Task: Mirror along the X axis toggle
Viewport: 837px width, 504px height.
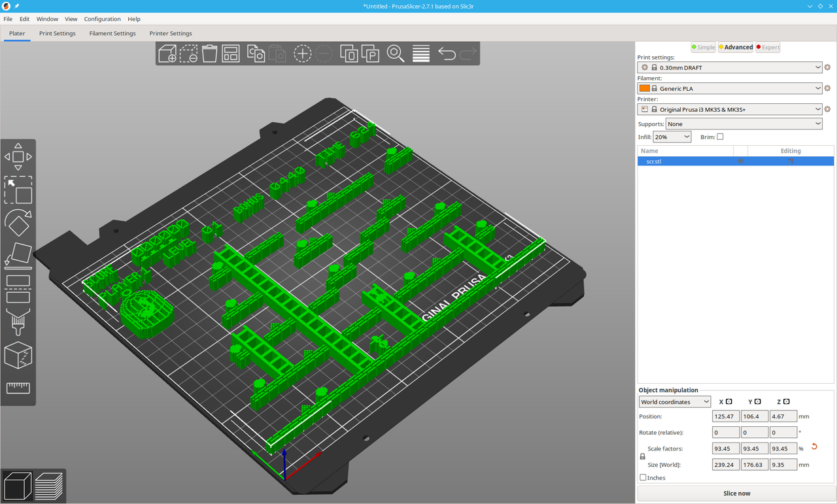Action: [x=729, y=402]
